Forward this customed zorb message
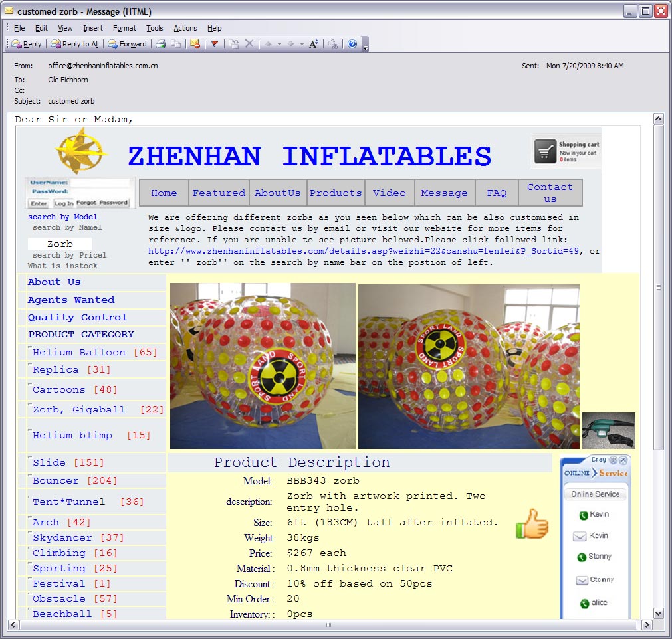 point(127,44)
